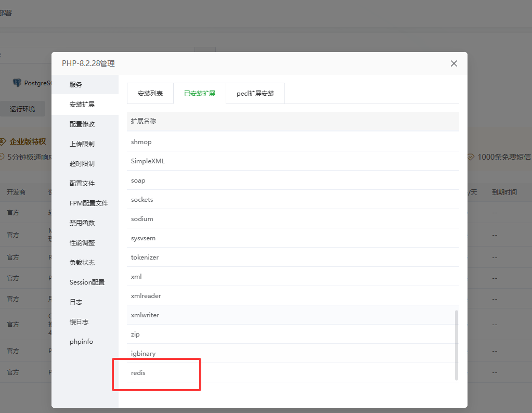Open phpinfo in the sidebar
Image resolution: width=532 pixels, height=413 pixels.
81,342
